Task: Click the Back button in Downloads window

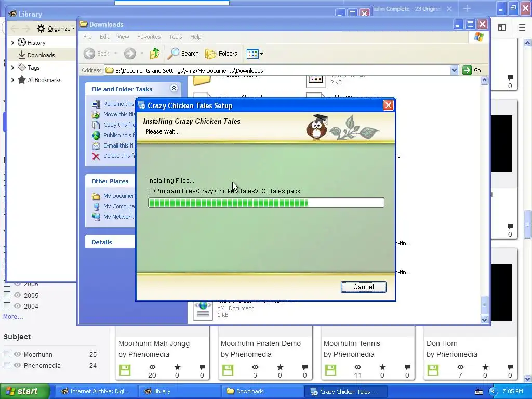Action: (x=97, y=54)
